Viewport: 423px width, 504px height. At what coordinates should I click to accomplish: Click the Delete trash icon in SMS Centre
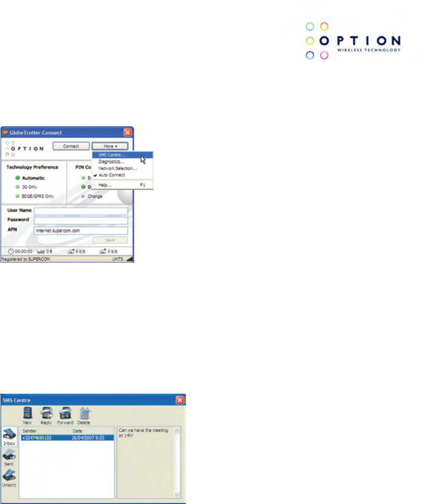tap(84, 413)
